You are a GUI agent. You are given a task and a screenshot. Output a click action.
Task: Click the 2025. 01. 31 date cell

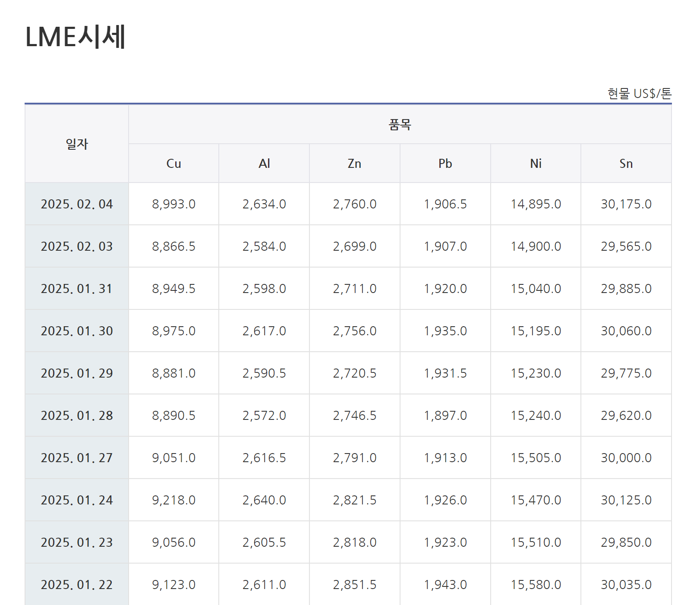[x=77, y=289]
